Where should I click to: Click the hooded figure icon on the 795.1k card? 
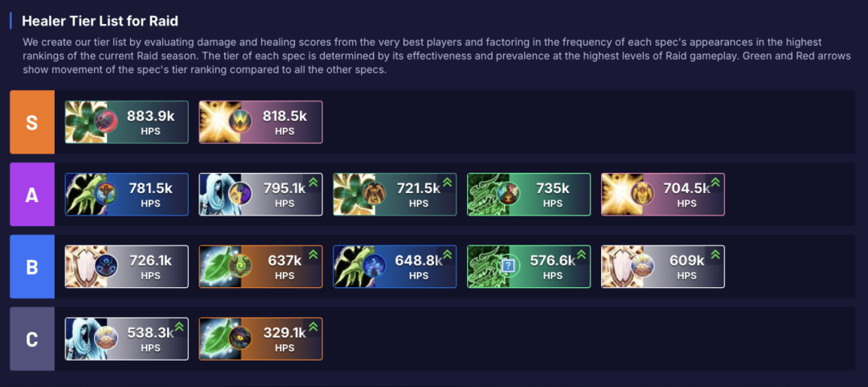[x=215, y=194]
